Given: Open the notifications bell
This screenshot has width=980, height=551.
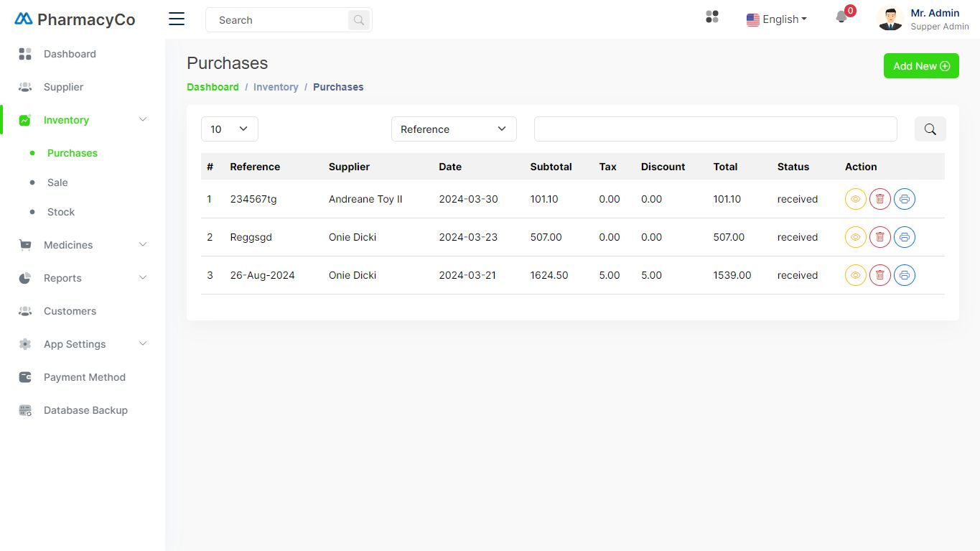Looking at the screenshot, I should coord(841,17).
